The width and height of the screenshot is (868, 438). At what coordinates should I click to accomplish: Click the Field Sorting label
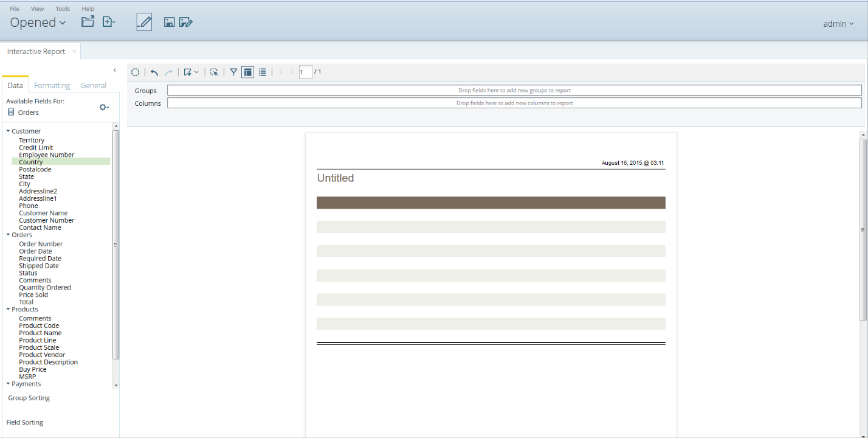pos(25,422)
